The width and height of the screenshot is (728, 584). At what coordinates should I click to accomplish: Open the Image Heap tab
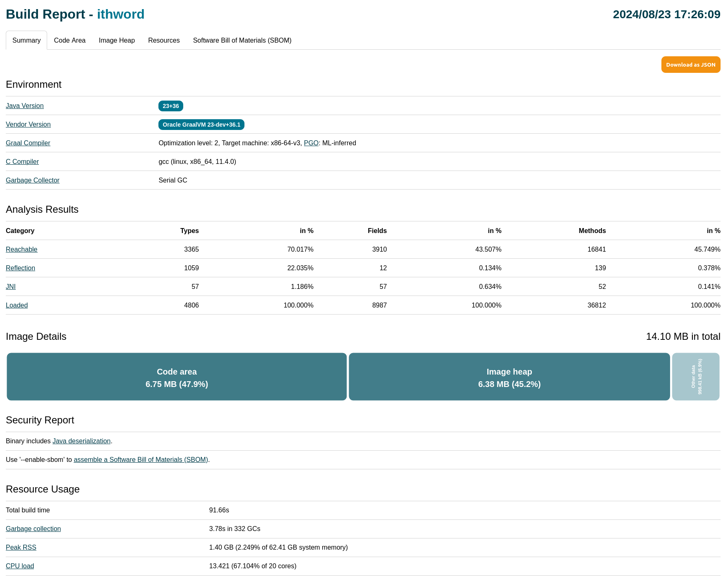(117, 40)
